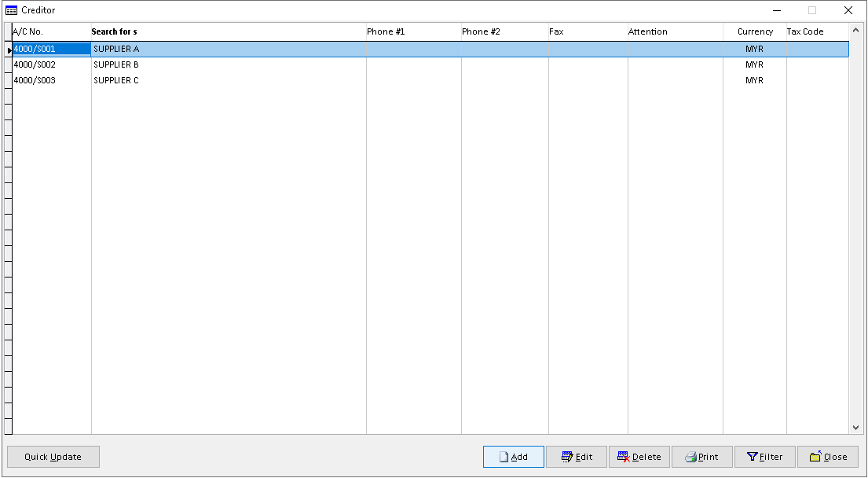This screenshot has width=868, height=478.
Task: Click MYR currency in SUPPLIER B row
Action: tap(755, 64)
